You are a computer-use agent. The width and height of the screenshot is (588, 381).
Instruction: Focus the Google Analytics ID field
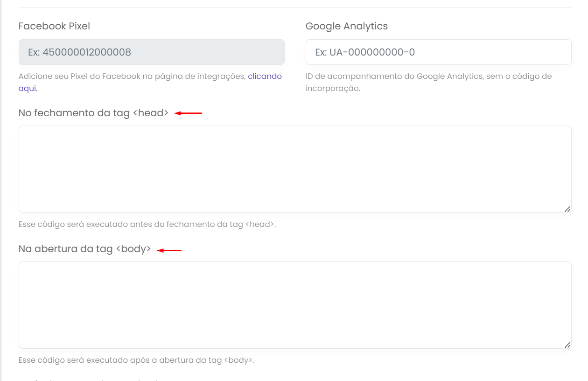pyautogui.click(x=438, y=52)
